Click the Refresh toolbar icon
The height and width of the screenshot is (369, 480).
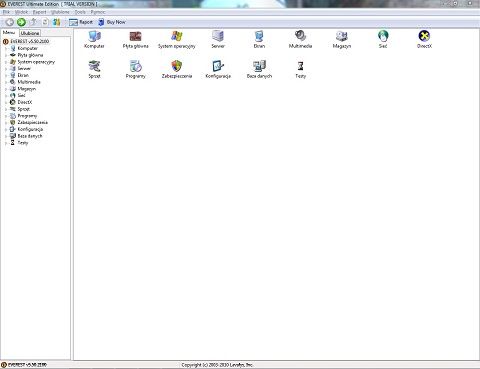tap(45, 22)
